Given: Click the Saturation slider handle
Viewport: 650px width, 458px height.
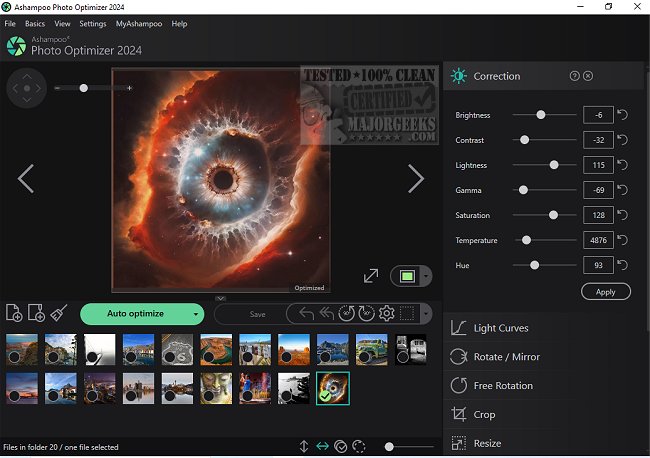Looking at the screenshot, I should tap(553, 215).
